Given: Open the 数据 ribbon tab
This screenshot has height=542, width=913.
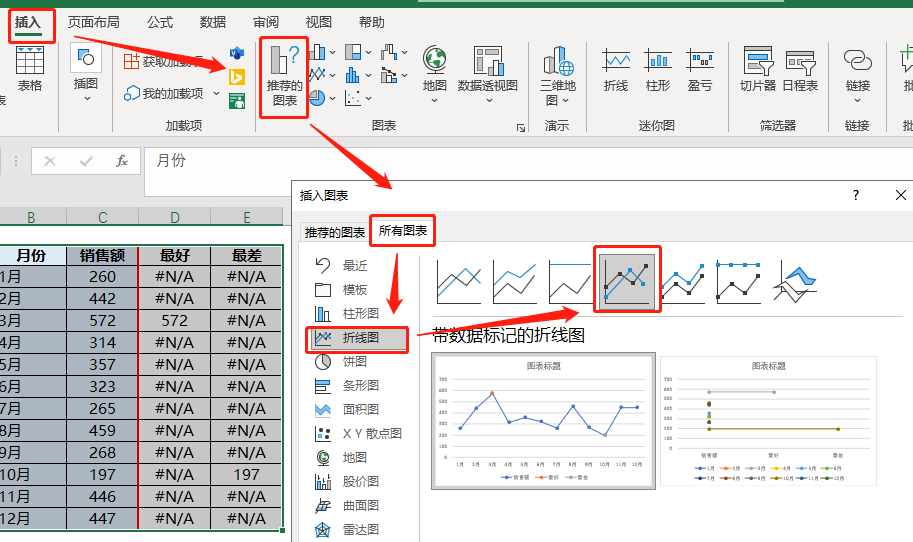Looking at the screenshot, I should pos(213,23).
